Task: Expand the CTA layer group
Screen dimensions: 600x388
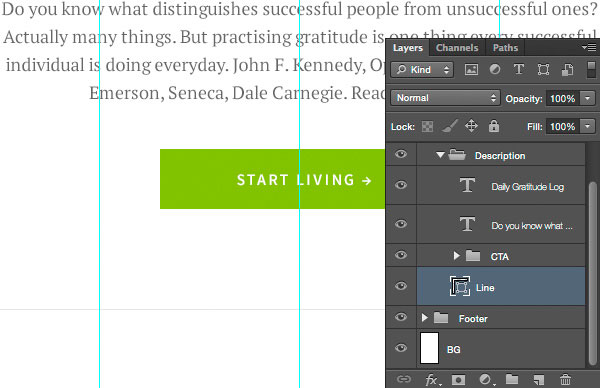Action: (456, 256)
